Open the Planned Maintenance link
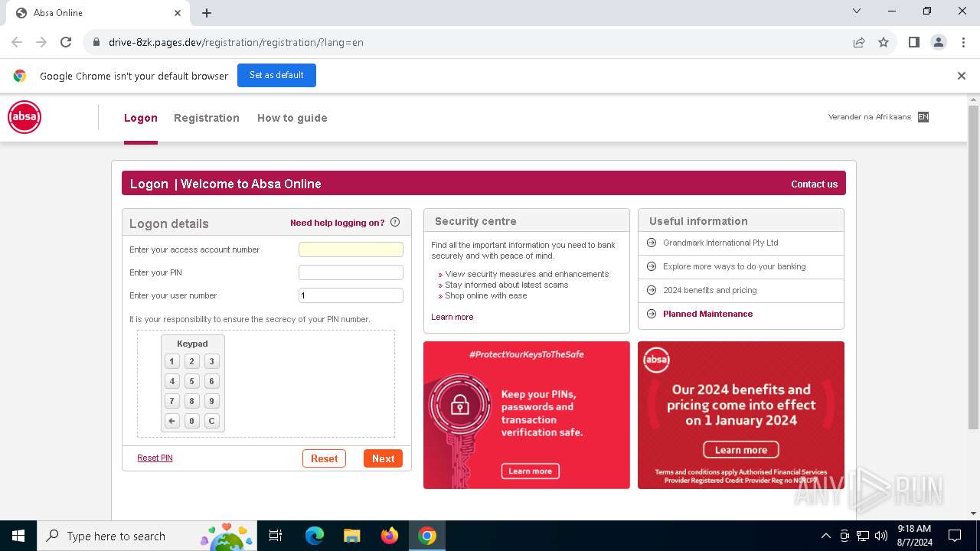 coord(707,314)
